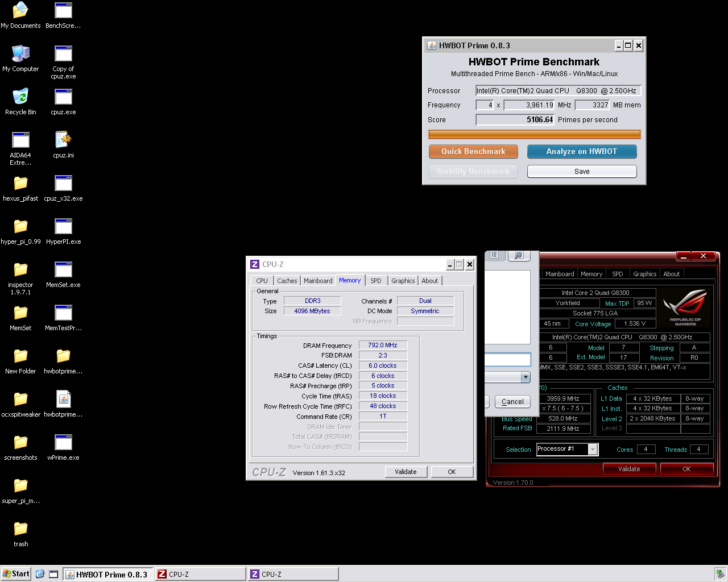Viewport: 728px width, 582px height.
Task: Open the Processor #1 selection dropdown
Action: coord(567,449)
